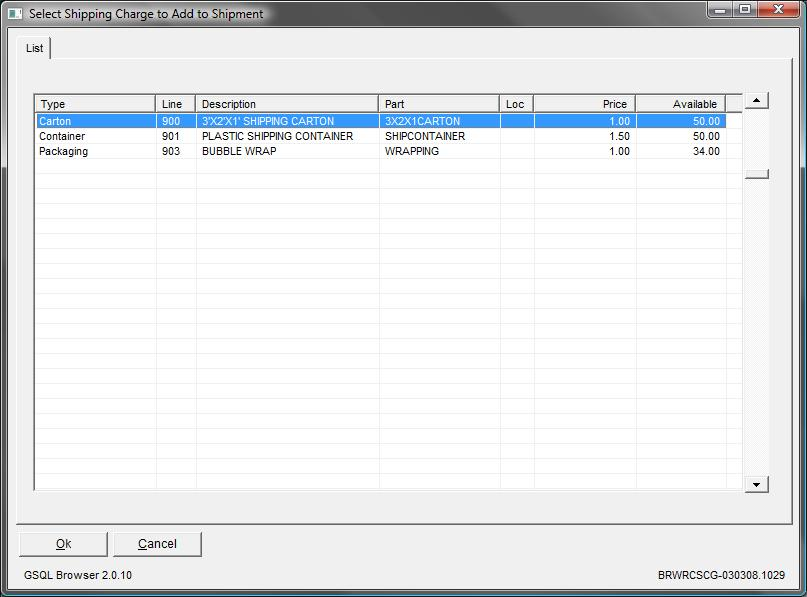This screenshot has height=597, width=807.
Task: Sort by the Part column header
Action: click(x=439, y=104)
